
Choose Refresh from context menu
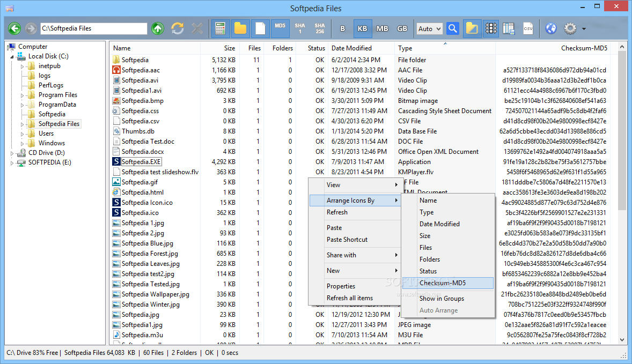pos(355,212)
